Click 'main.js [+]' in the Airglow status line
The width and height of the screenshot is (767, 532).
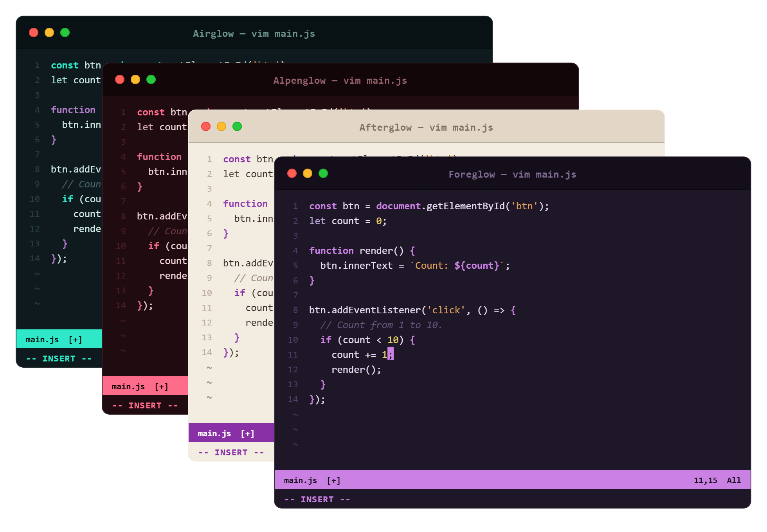(x=54, y=340)
